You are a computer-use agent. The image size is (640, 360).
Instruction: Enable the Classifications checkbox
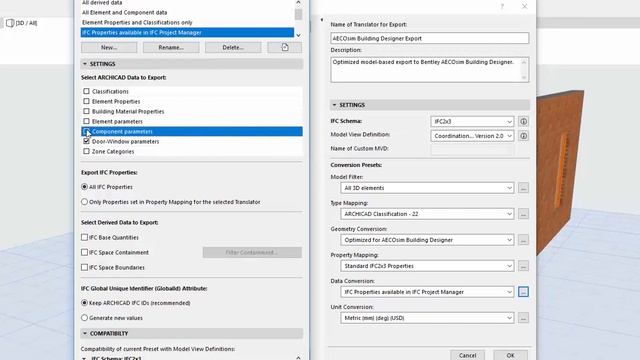point(86,91)
